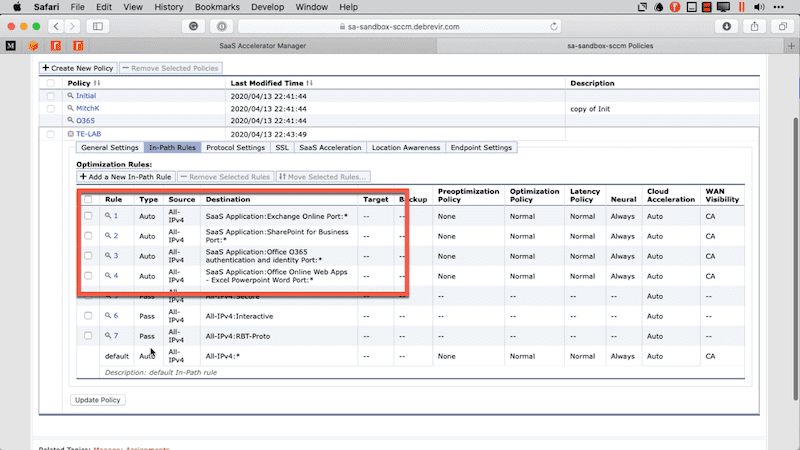Magnifier icon beside MitchK policy

70,108
